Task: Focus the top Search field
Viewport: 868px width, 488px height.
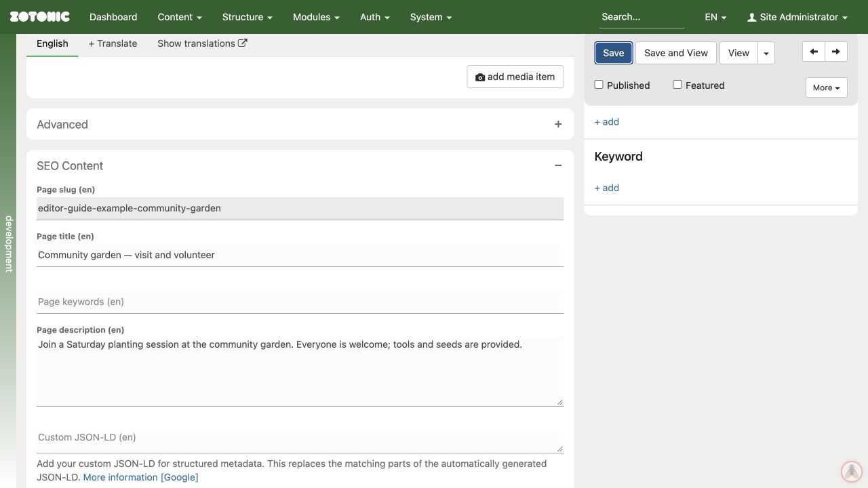Action: 642,17
